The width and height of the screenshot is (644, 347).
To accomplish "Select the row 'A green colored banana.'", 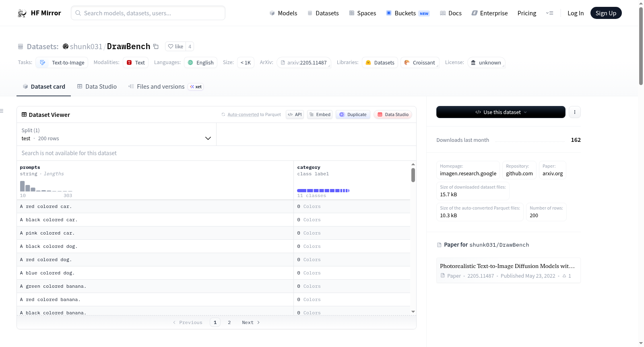I will [x=213, y=286].
